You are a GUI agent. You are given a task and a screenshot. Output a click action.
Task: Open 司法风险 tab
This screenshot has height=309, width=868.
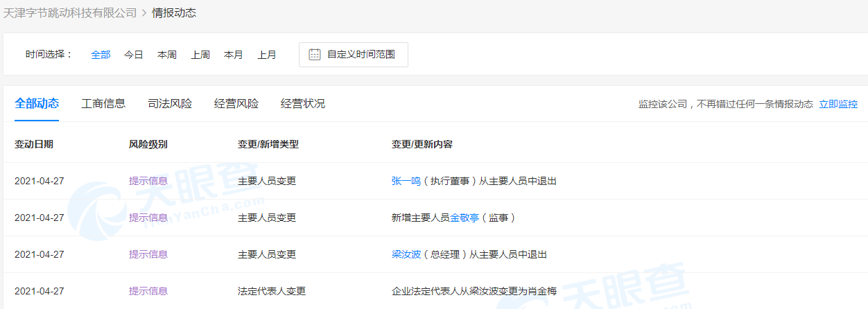click(x=170, y=104)
